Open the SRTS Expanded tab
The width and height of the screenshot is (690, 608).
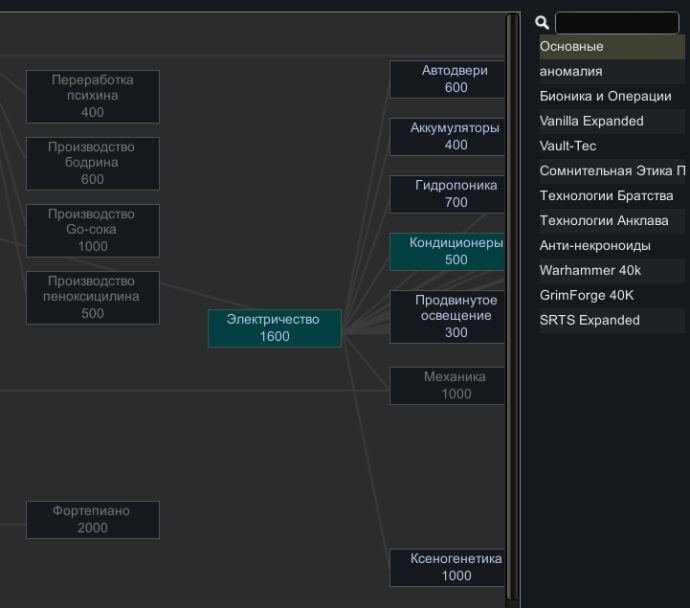pos(612,320)
